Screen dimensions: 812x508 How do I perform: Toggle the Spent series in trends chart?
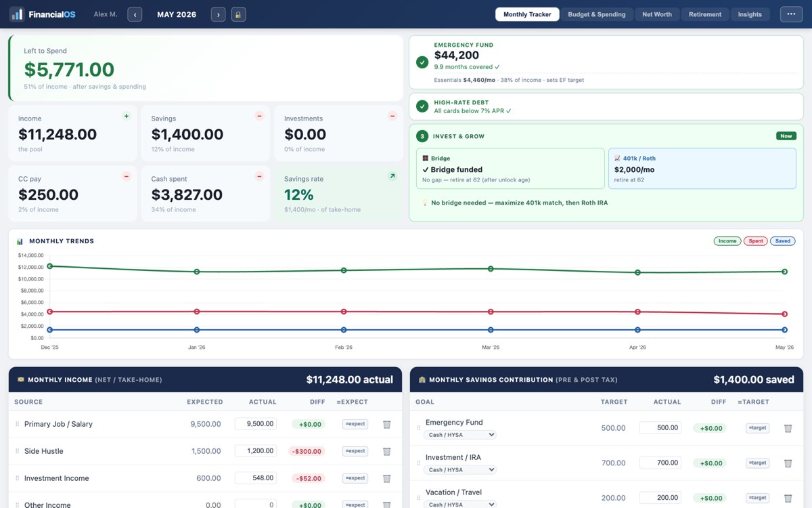(756, 241)
